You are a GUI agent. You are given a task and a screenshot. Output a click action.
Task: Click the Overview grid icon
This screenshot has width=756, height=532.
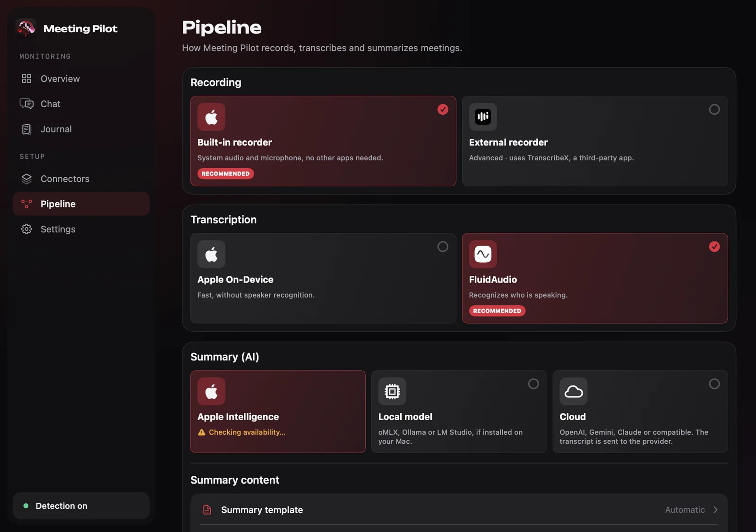[26, 78]
